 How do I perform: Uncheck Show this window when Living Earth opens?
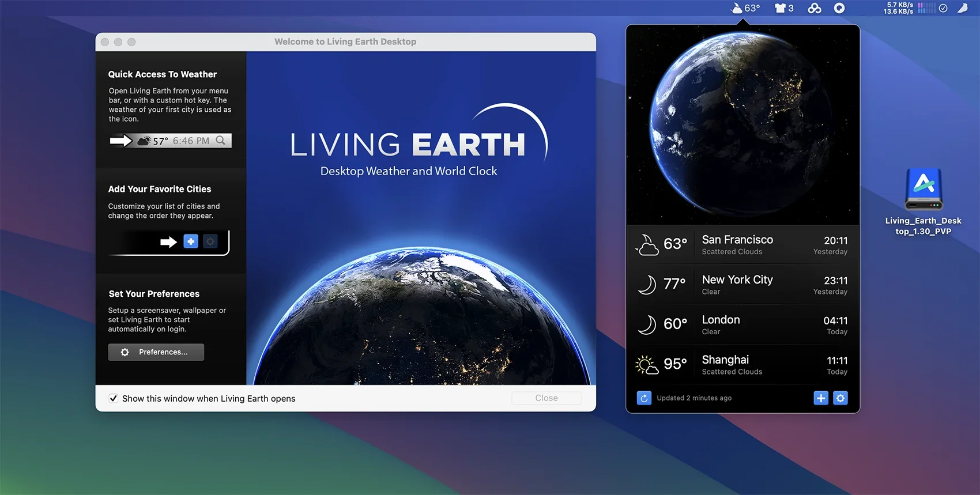click(114, 398)
